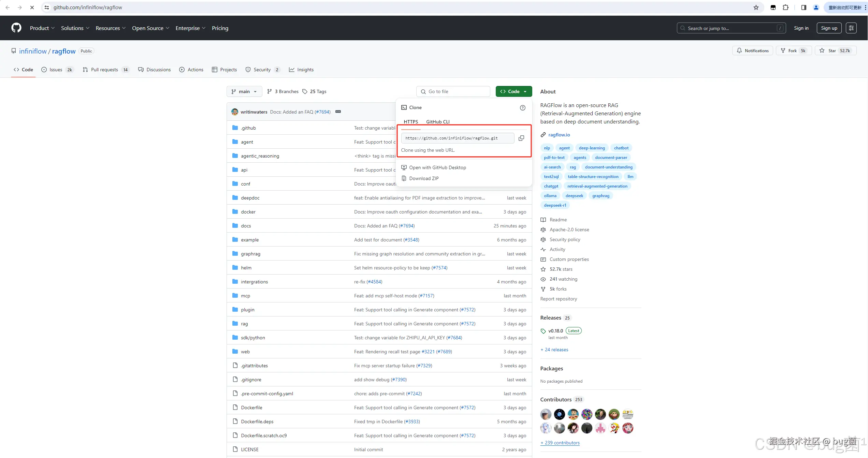Click Download ZIP
The width and height of the screenshot is (868, 458).
(424, 178)
